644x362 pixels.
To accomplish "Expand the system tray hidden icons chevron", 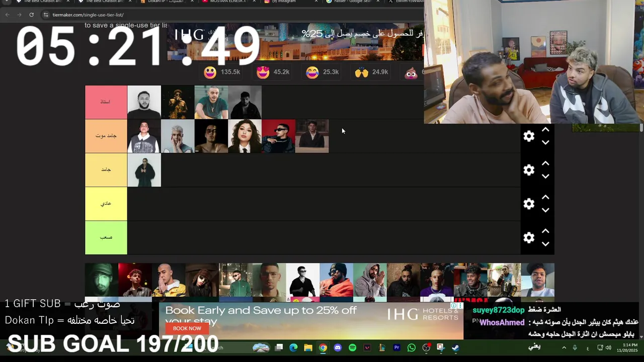I will point(564,347).
